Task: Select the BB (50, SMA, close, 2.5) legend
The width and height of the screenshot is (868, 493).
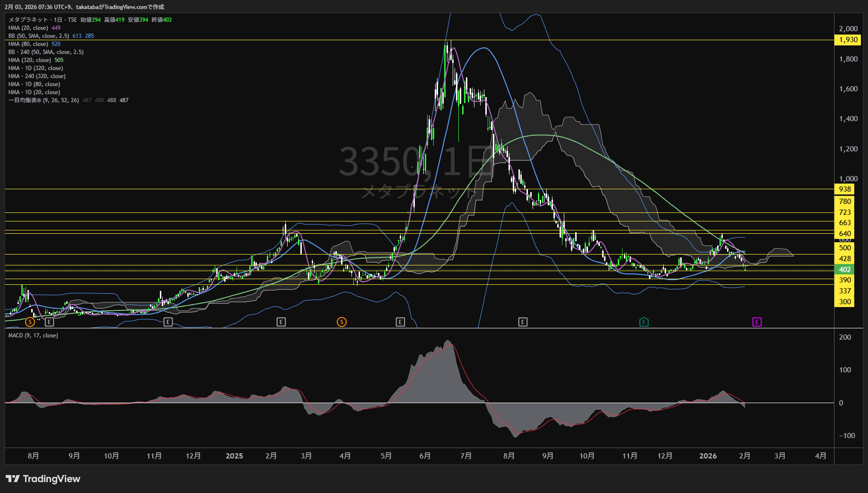Action: pyautogui.click(x=39, y=36)
